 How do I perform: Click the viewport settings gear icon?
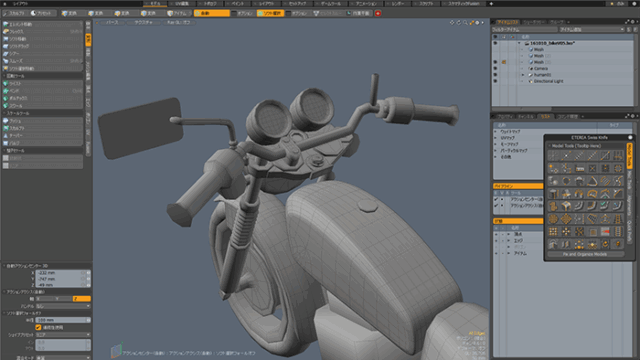coord(477,22)
